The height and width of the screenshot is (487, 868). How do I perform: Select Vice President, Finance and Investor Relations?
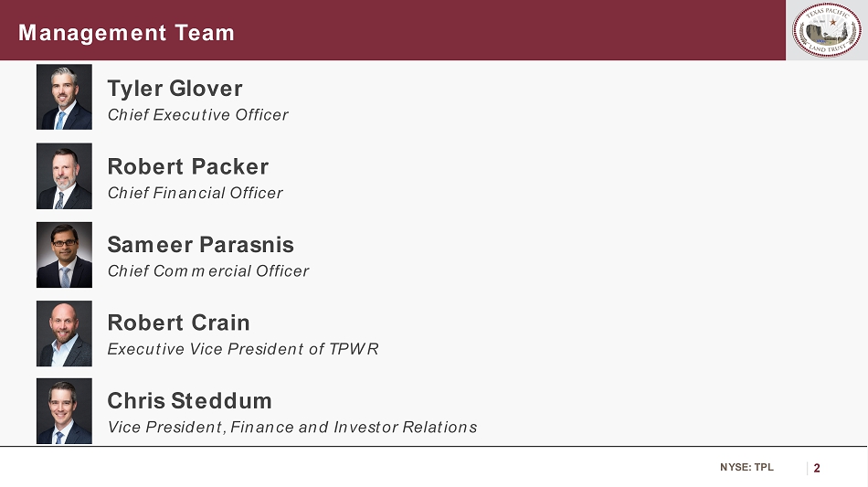coord(291,428)
